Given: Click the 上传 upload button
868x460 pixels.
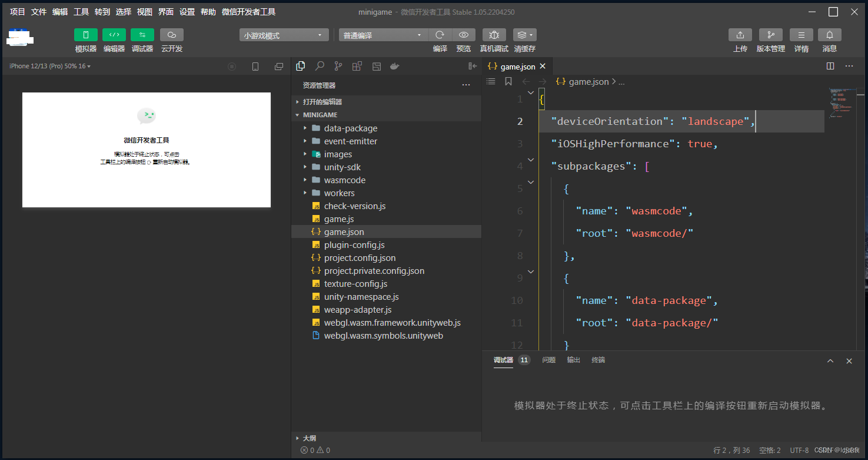Looking at the screenshot, I should click(x=740, y=35).
